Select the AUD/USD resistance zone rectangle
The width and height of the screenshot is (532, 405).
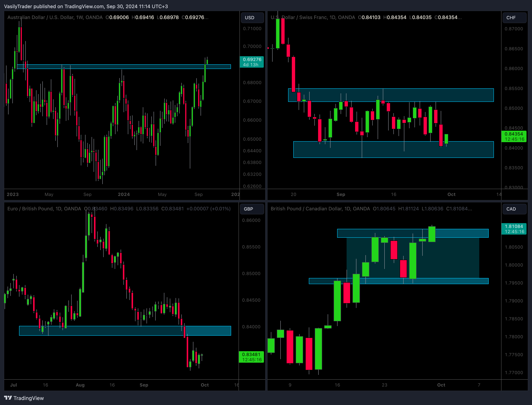click(x=124, y=67)
